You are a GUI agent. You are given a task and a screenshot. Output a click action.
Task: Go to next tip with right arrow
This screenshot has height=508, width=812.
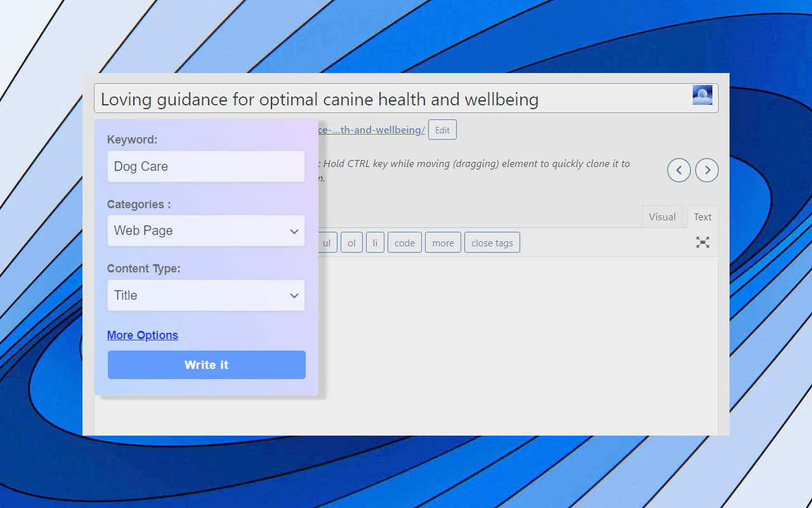coord(707,170)
